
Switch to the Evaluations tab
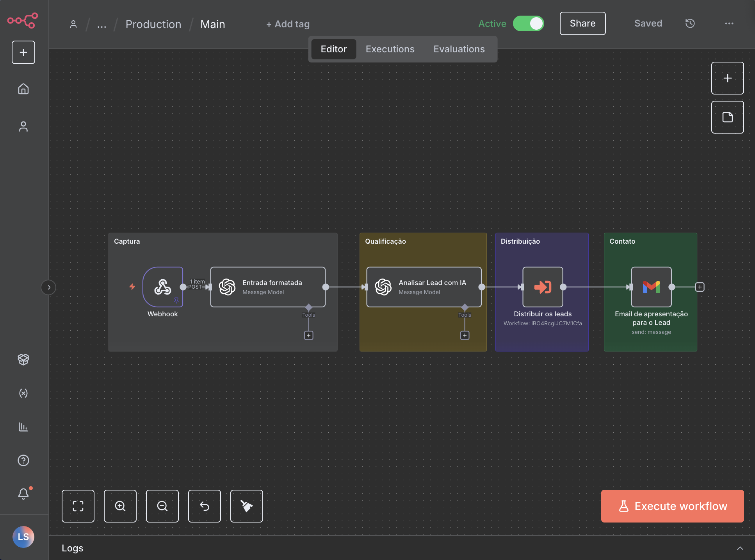pos(459,49)
